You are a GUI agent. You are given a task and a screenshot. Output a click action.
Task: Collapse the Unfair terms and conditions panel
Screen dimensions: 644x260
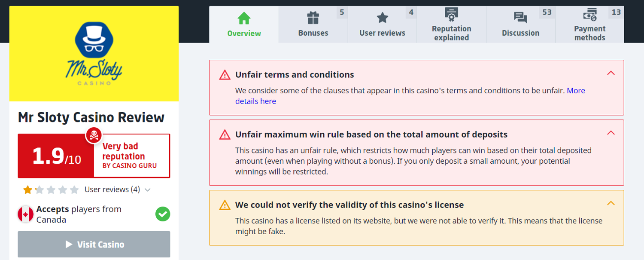click(x=611, y=73)
